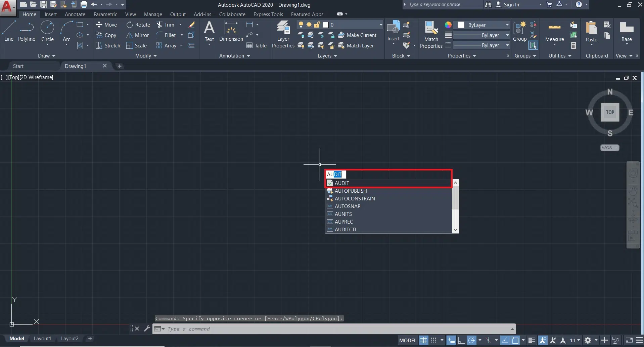This screenshot has height=347, width=644.
Task: Toggle the MODEL space button
Action: (408, 340)
